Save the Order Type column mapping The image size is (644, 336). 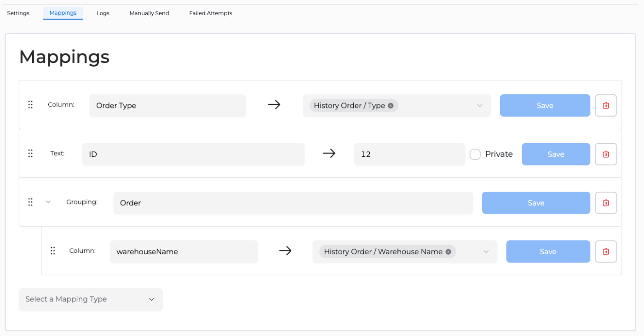tap(545, 105)
